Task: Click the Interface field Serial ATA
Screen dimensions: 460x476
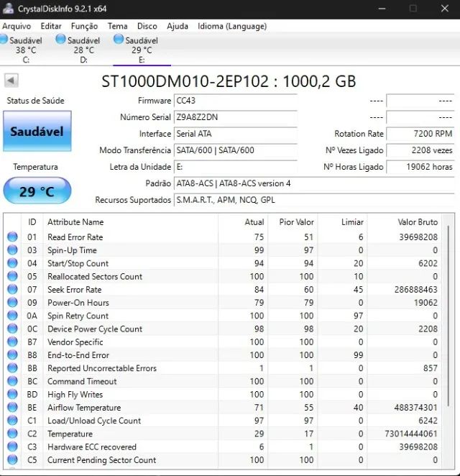Action: [236, 134]
